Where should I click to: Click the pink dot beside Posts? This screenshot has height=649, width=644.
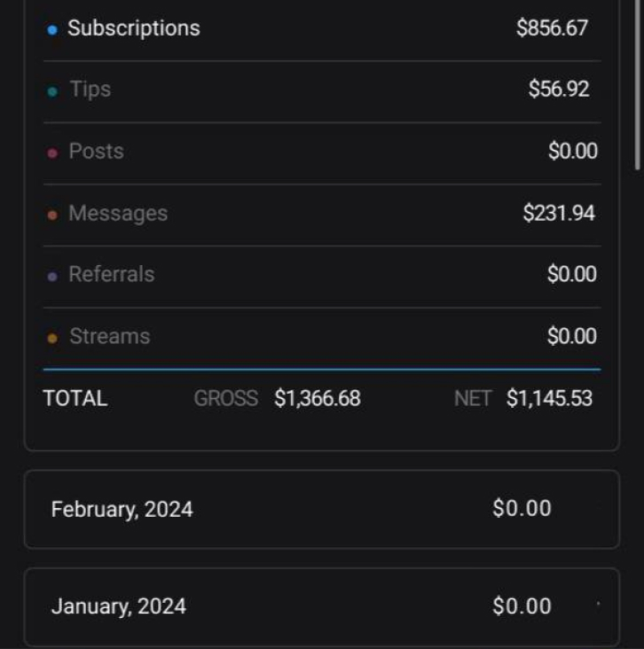tap(51, 152)
